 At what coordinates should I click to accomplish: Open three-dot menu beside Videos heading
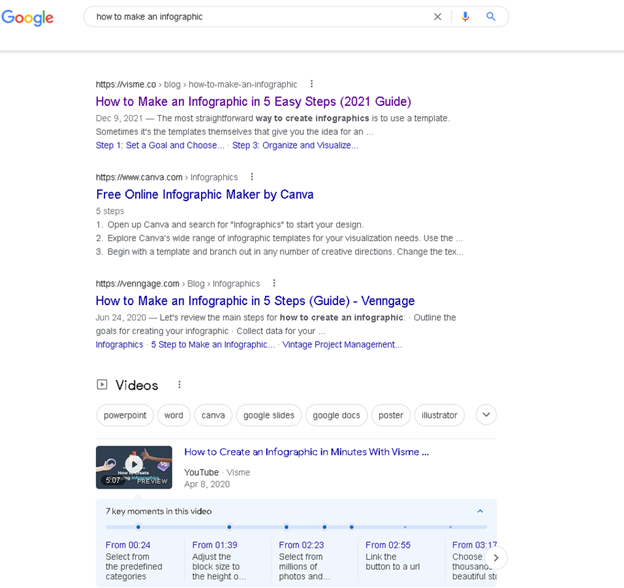coord(179,385)
